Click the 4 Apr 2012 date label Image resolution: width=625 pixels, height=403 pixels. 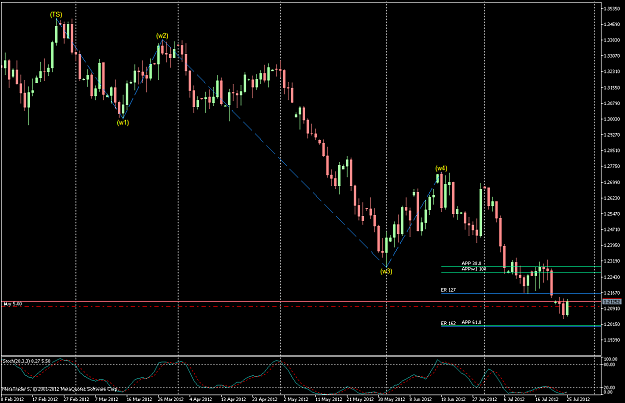click(x=200, y=399)
